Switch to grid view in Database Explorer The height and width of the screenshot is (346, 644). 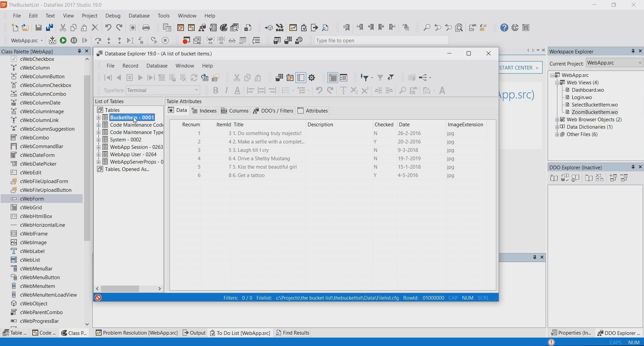[333, 78]
